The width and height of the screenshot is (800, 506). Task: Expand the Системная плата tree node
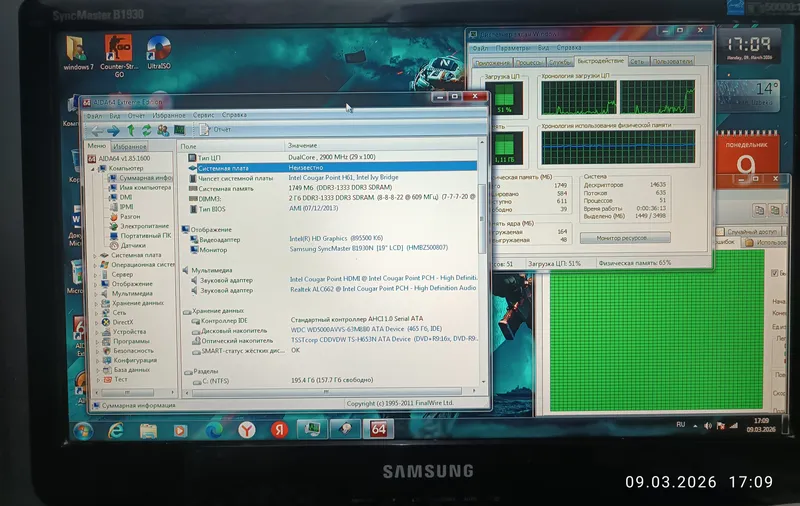click(95, 255)
